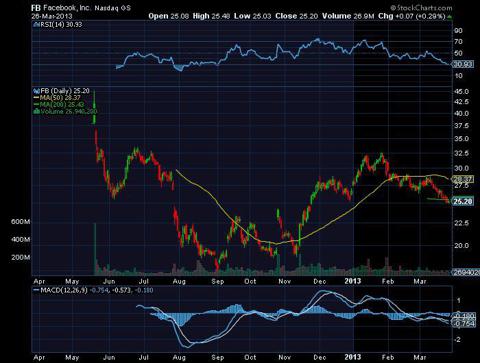The width and height of the screenshot is (480, 363).
Task: Click the 'High 25.48' quote value
Action: pos(211,16)
